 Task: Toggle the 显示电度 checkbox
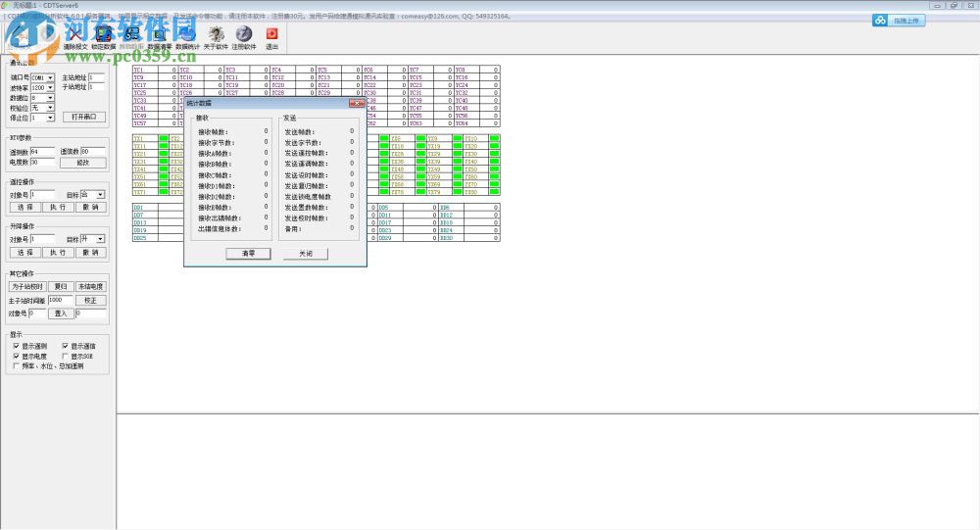17,356
